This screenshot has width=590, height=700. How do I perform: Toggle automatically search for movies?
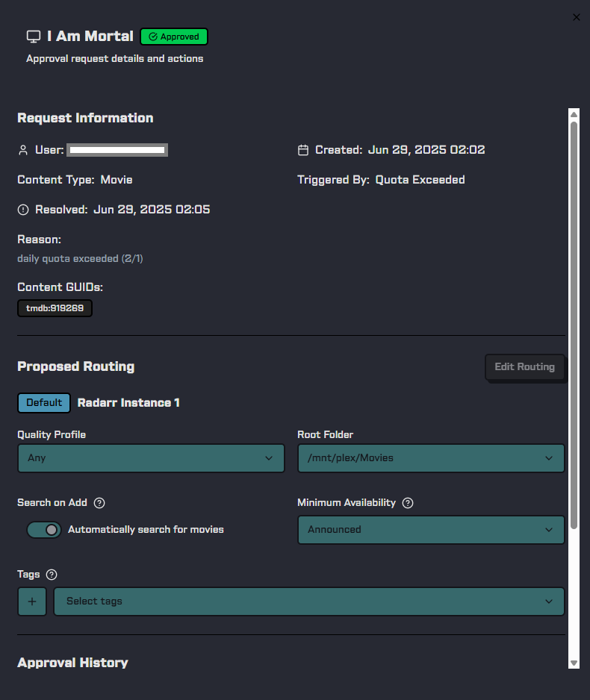44,530
